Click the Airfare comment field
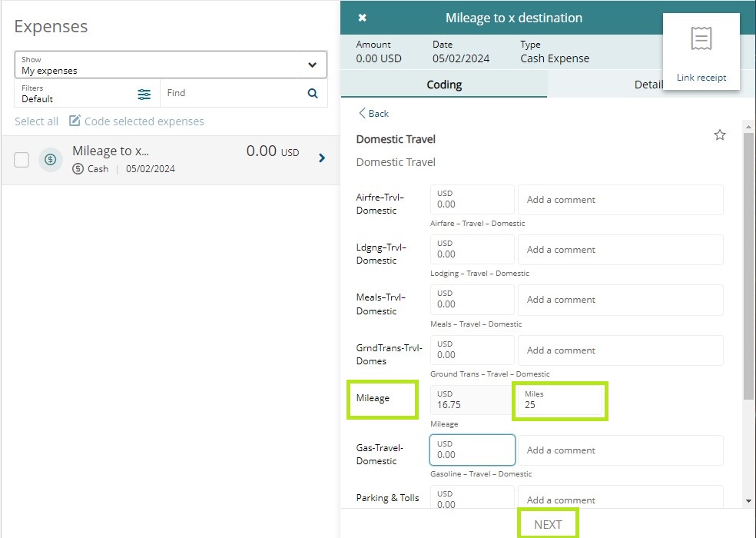 pos(620,200)
